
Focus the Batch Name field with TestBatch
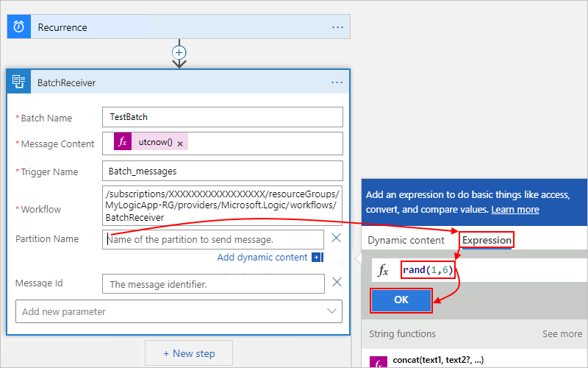click(x=223, y=117)
